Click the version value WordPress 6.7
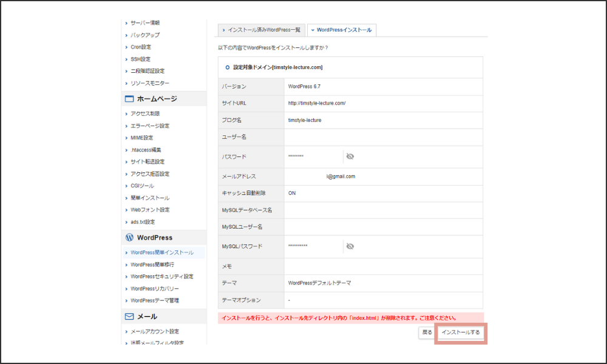 [304, 87]
